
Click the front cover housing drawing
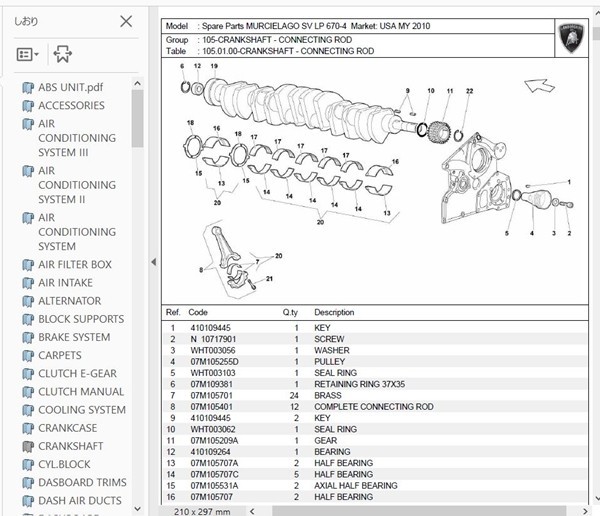point(476,178)
